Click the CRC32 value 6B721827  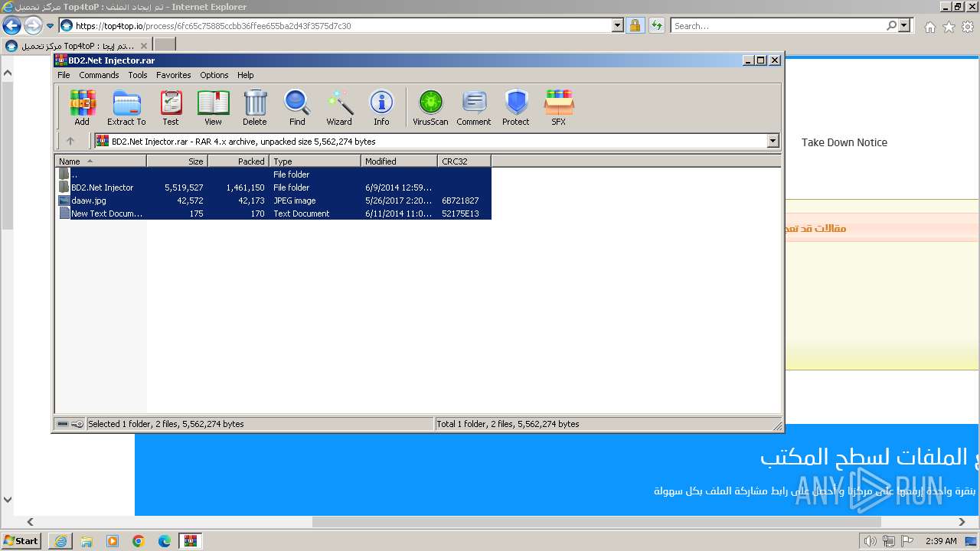pyautogui.click(x=460, y=201)
